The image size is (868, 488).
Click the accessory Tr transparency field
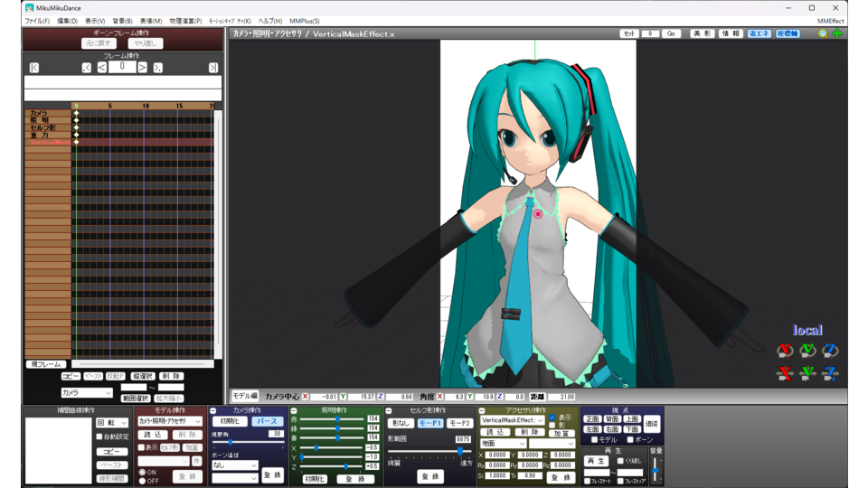(x=533, y=475)
